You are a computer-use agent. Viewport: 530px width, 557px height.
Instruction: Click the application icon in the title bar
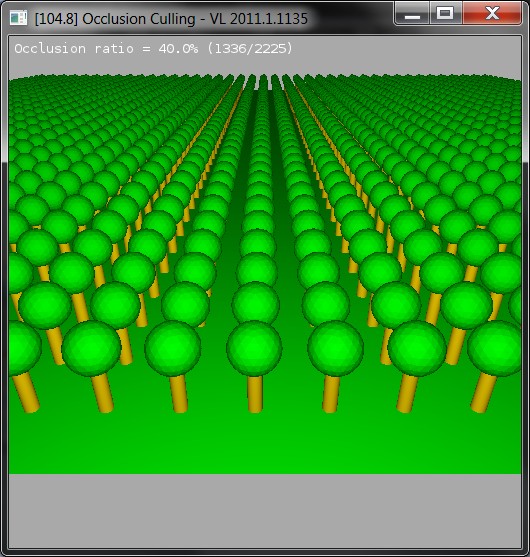coord(18,18)
